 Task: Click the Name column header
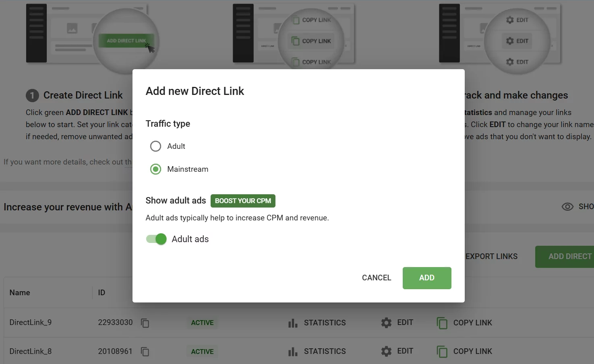[19, 292]
